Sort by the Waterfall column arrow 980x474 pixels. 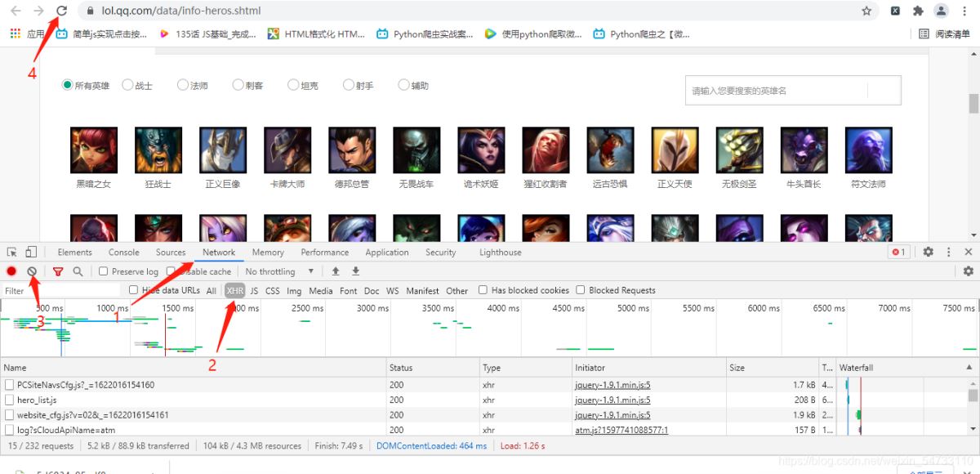969,368
